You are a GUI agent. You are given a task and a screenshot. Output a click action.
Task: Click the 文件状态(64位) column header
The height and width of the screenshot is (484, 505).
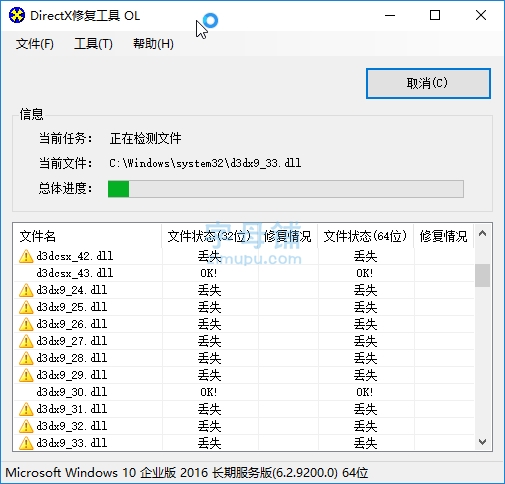click(365, 236)
